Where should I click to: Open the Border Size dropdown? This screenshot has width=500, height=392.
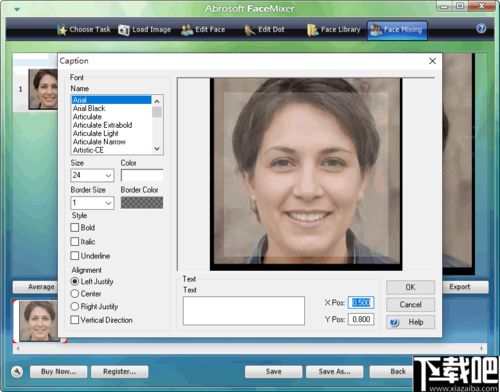(x=108, y=203)
